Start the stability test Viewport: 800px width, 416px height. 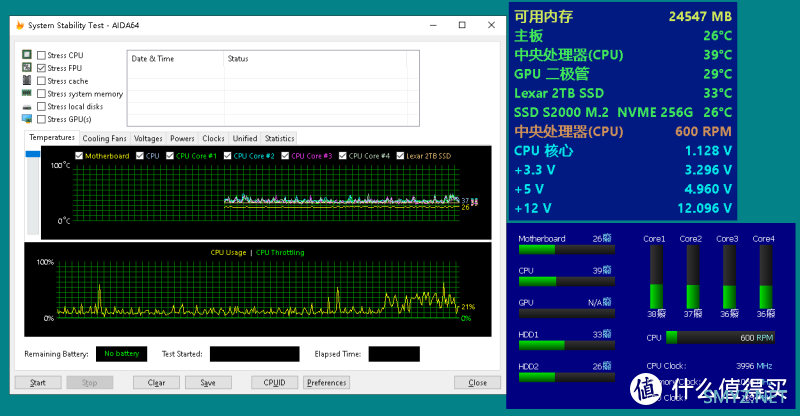click(x=38, y=382)
